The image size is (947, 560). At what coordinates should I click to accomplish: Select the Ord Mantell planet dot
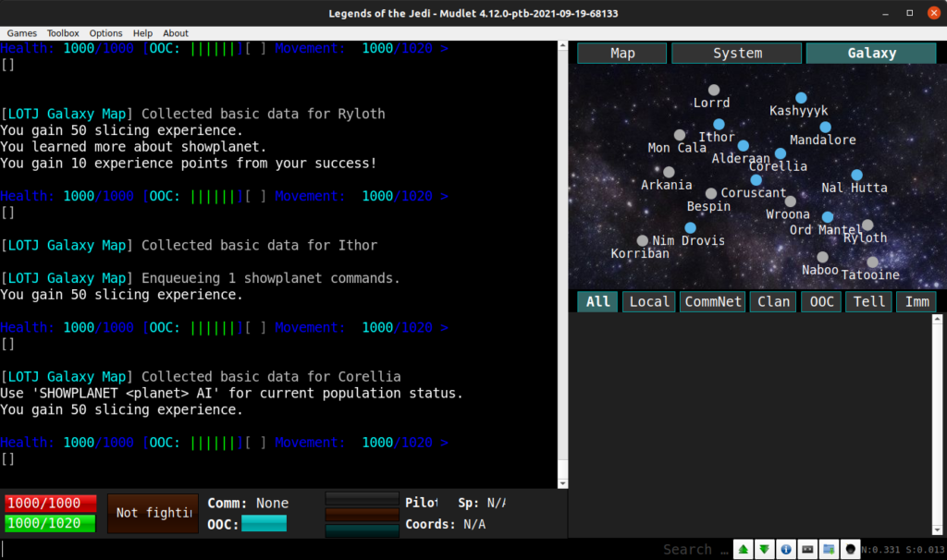coord(828,216)
